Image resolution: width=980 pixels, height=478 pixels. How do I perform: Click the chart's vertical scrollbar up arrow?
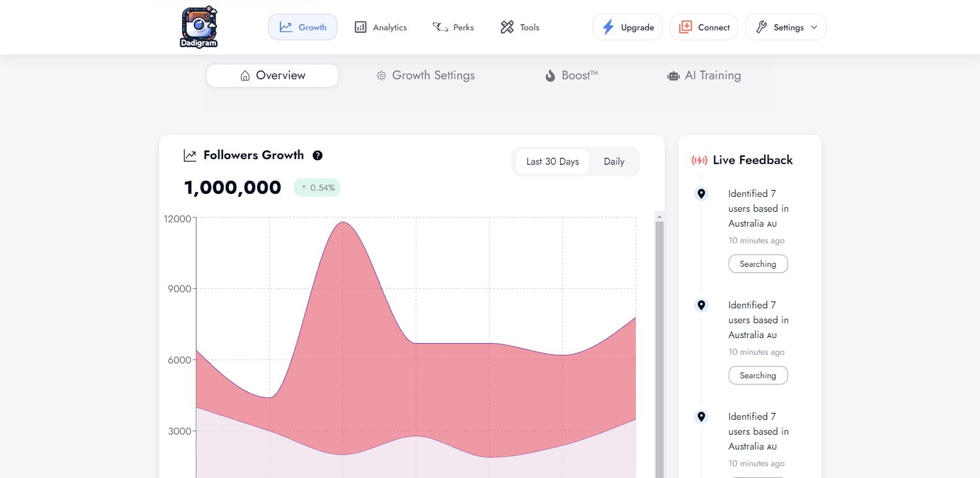[659, 217]
